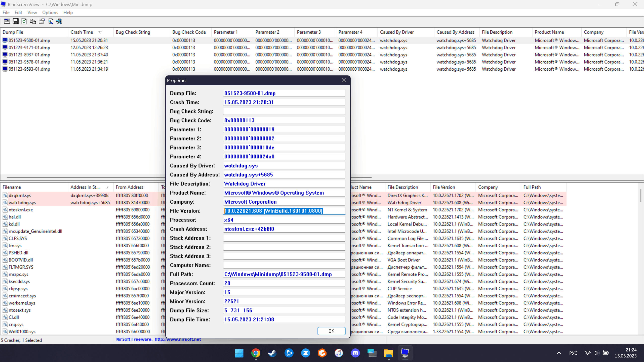This screenshot has width=644, height=362.
Task: Click dump file icon for 051123-8937-01.dmp
Action: tap(5, 55)
